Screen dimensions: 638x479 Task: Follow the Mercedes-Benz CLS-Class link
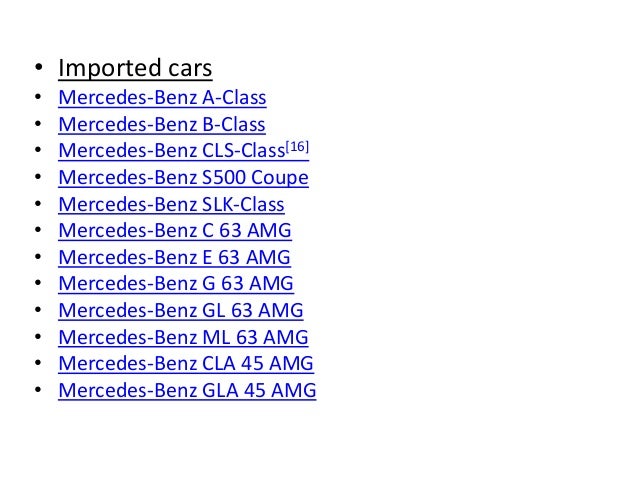point(172,151)
